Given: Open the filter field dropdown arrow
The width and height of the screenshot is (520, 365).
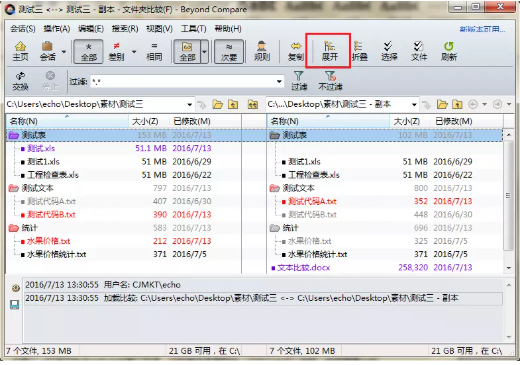Looking at the screenshot, I should pos(279,81).
